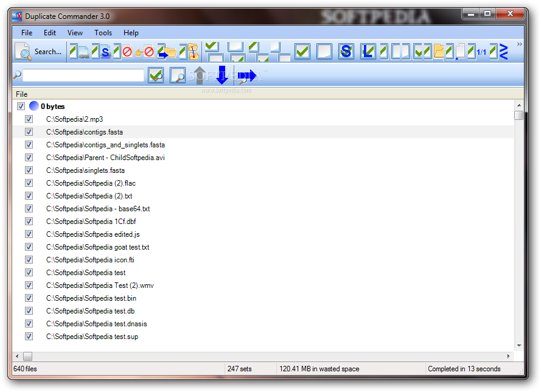Click the single empty box toolbar icon
The height and width of the screenshot is (392, 541).
tap(324, 52)
